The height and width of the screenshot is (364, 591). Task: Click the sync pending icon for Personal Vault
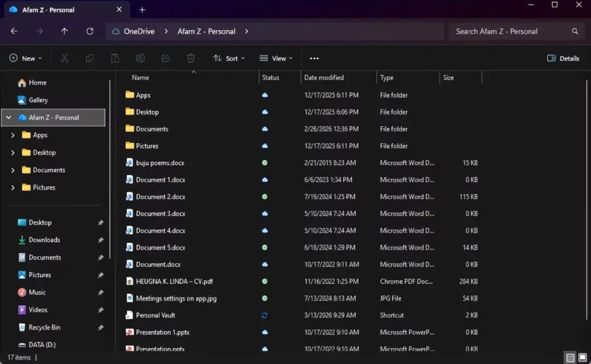(265, 315)
